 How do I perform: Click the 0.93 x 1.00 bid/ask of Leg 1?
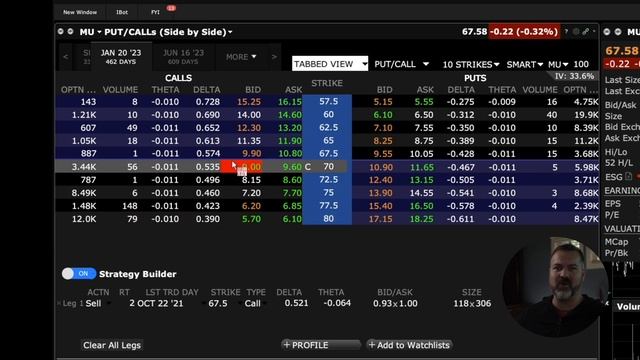(395, 303)
